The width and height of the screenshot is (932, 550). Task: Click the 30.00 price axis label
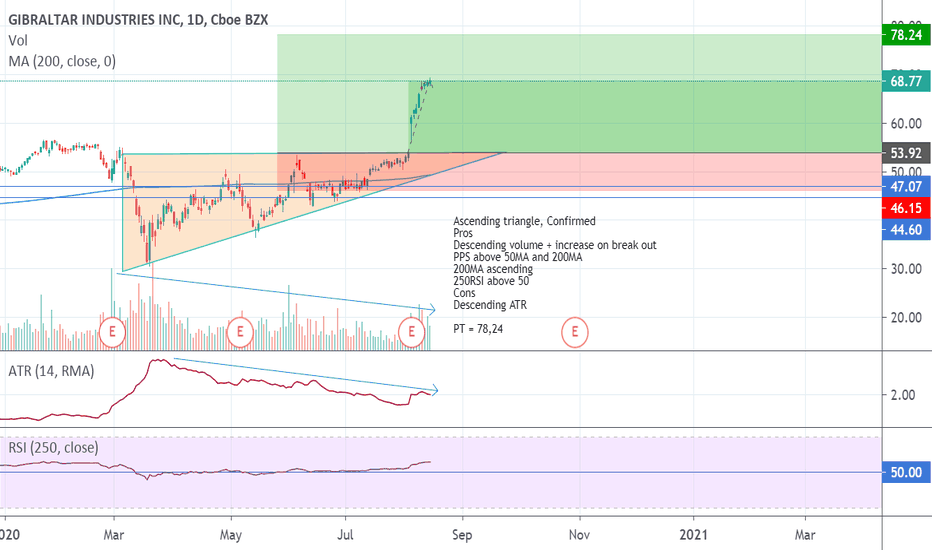906,269
